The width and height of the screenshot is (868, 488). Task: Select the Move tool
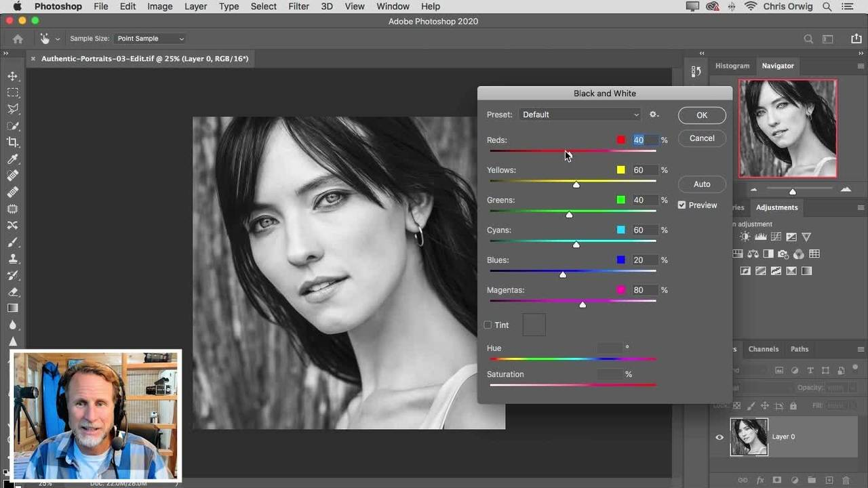(13, 76)
